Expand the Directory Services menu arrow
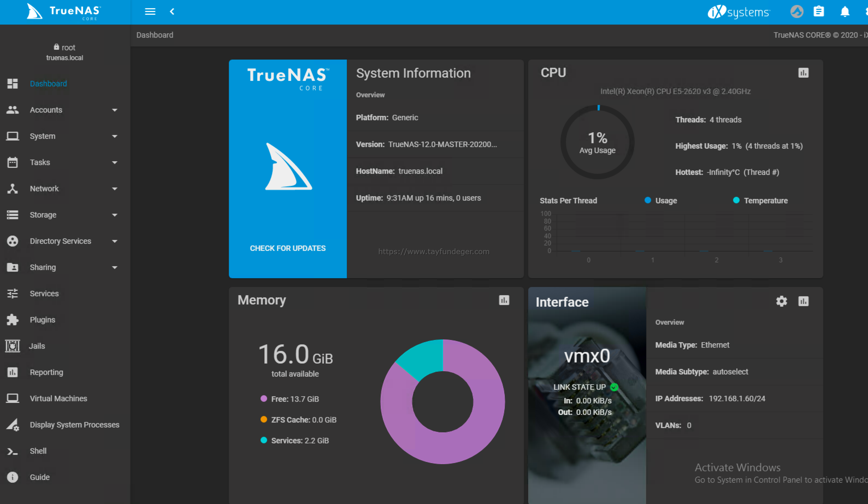This screenshot has width=868, height=504. 115,241
